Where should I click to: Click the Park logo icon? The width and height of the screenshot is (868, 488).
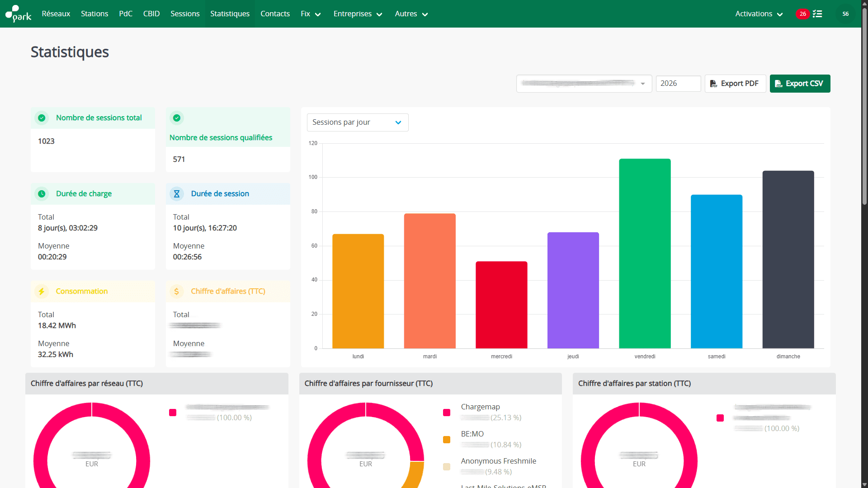tap(18, 14)
